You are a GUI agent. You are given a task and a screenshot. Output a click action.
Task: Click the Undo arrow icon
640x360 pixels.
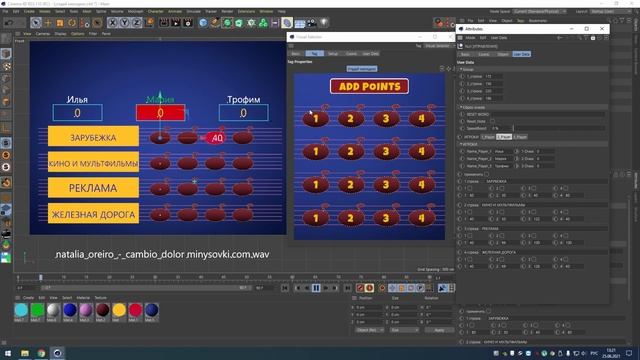tap(9, 23)
